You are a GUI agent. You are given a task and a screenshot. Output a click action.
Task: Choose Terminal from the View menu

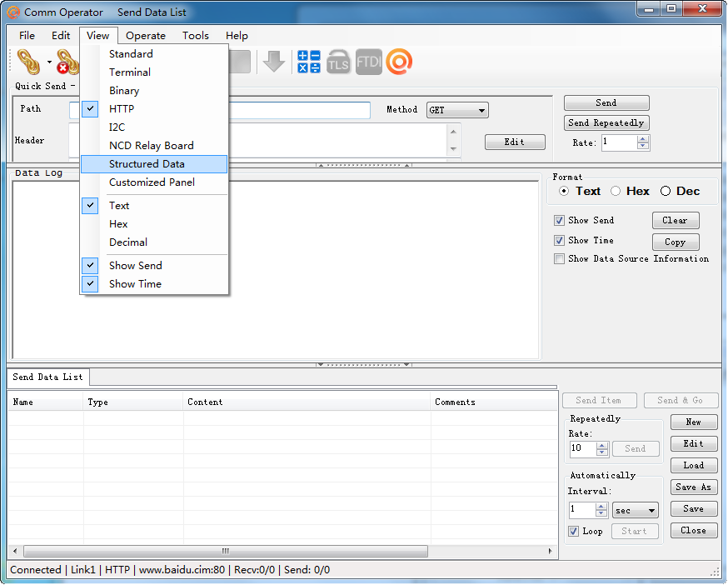pyautogui.click(x=130, y=72)
